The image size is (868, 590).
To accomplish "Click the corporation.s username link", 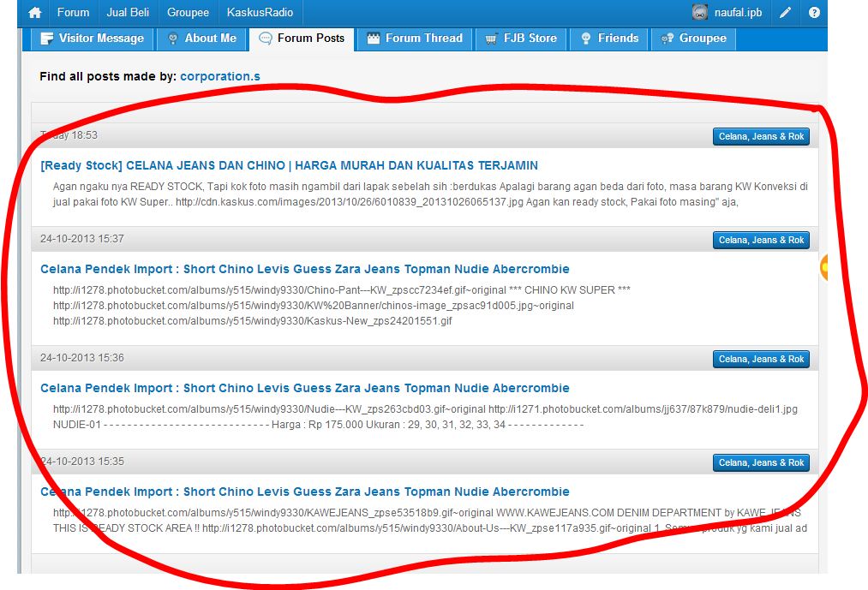I will [220, 77].
